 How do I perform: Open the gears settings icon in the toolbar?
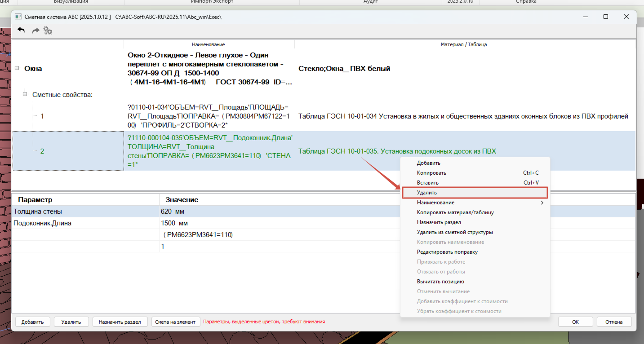click(48, 31)
